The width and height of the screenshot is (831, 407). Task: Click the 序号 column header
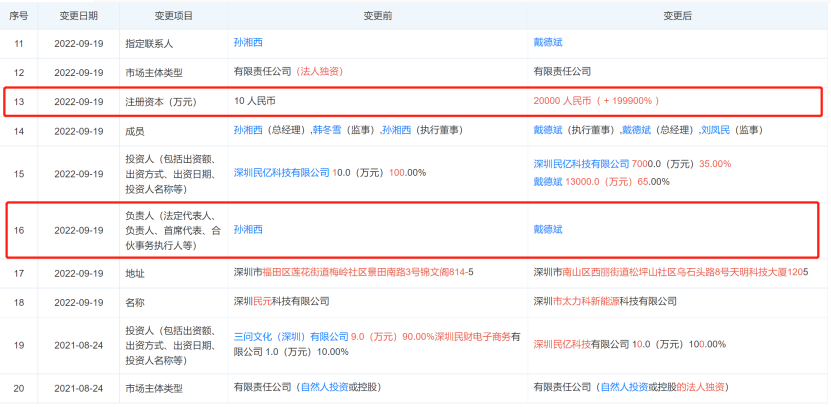(x=18, y=17)
